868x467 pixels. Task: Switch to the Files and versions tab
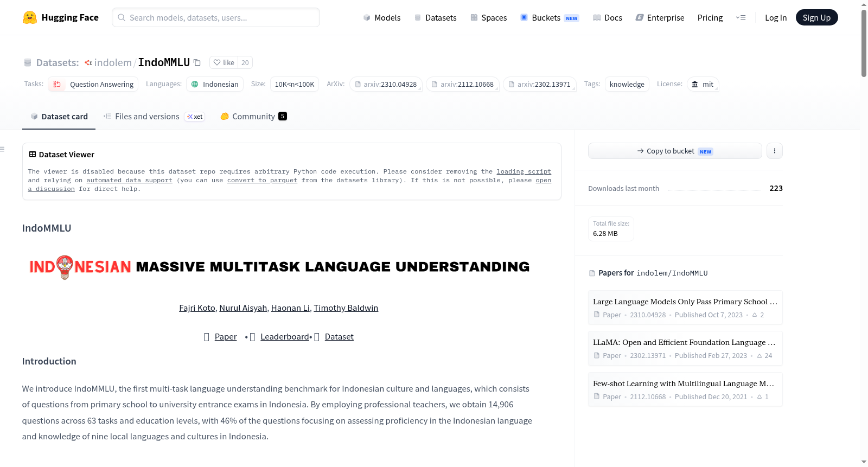(x=154, y=117)
